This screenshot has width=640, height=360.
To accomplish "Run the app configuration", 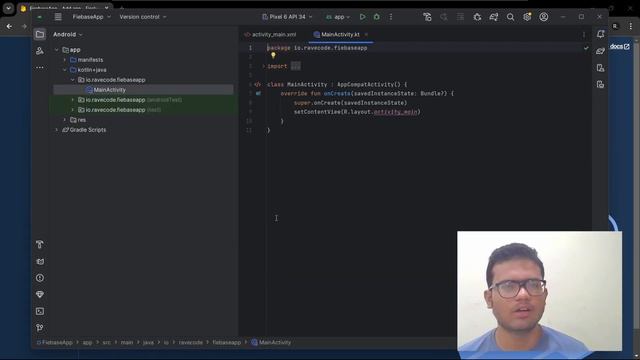I will pos(362,17).
